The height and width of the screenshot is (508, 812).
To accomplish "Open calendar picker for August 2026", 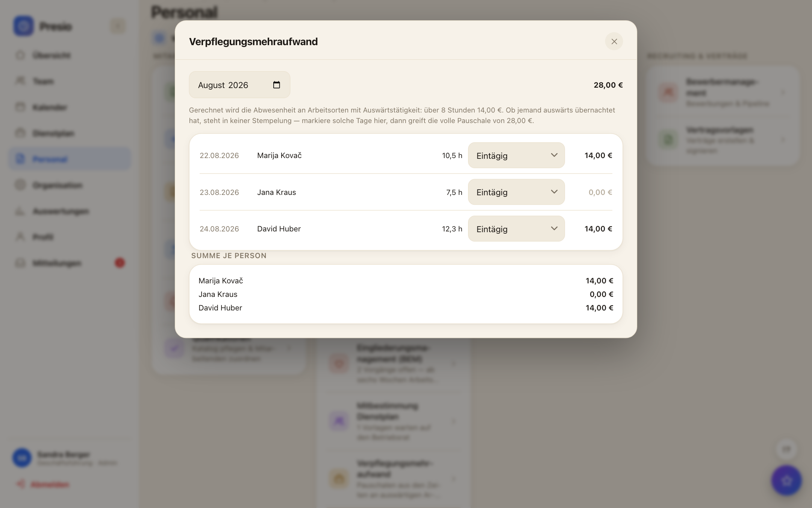I will pos(276,85).
